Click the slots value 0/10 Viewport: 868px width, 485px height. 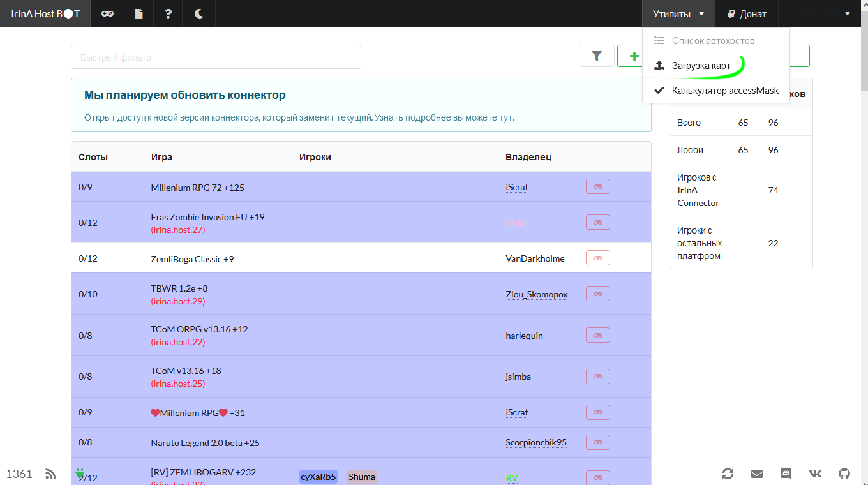88,294
